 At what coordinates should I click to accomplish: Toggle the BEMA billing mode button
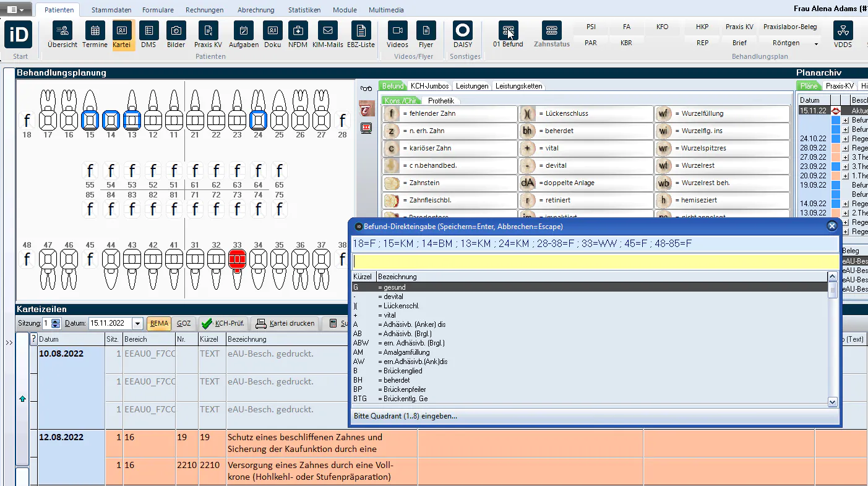pos(159,323)
